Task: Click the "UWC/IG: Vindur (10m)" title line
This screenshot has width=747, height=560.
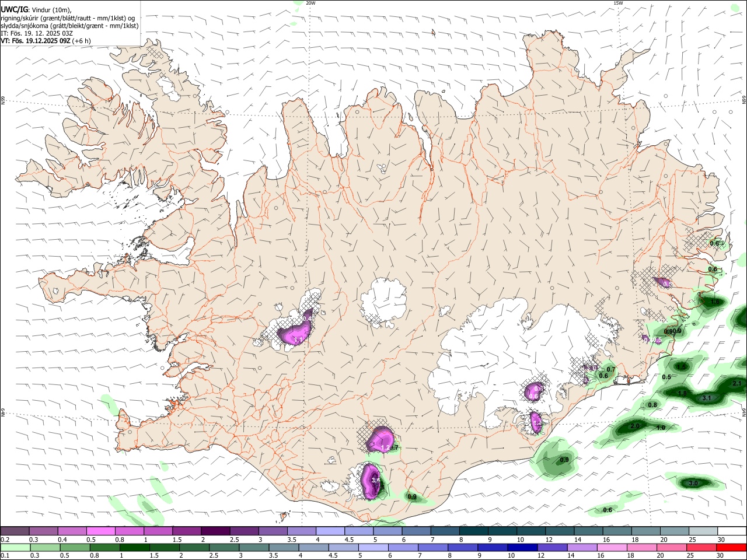Action: tap(36, 9)
